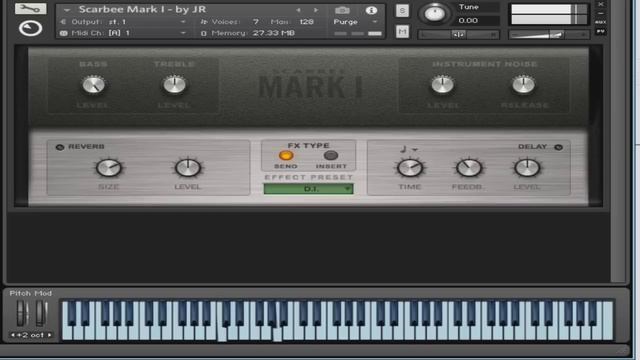Select the Insert FX type
This screenshot has height=360, width=640.
click(331, 156)
